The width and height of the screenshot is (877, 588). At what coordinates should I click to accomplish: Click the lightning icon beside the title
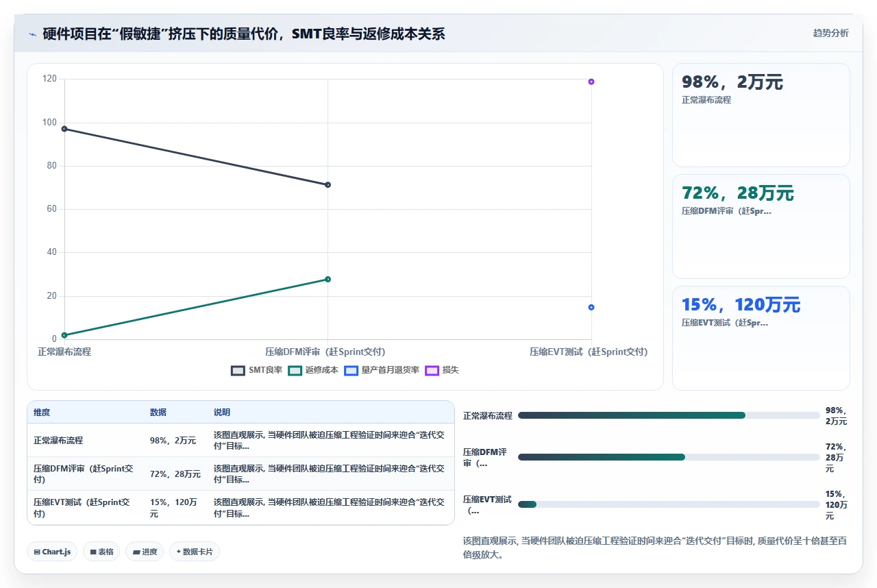(32, 34)
